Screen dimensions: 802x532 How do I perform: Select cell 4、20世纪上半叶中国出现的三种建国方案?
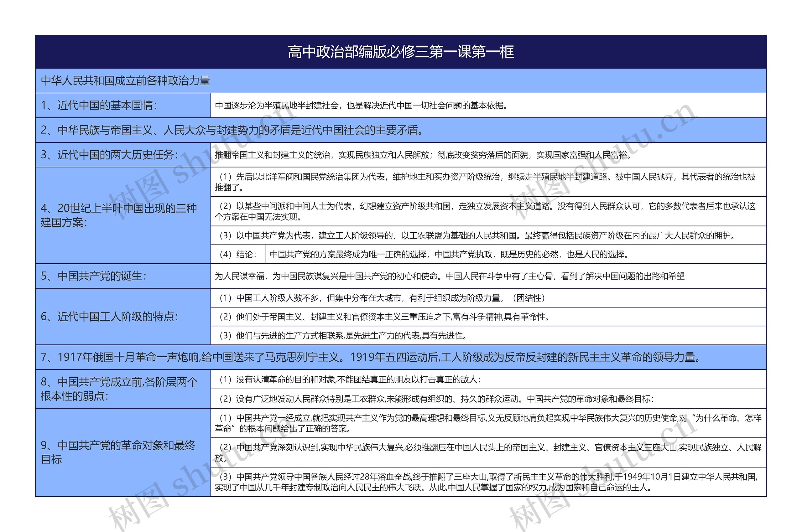point(123,215)
